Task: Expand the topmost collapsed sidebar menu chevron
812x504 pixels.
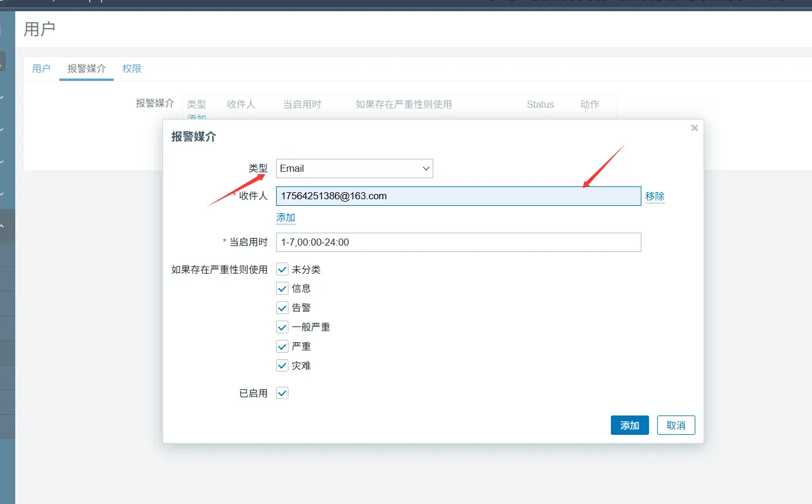Action: [2, 97]
